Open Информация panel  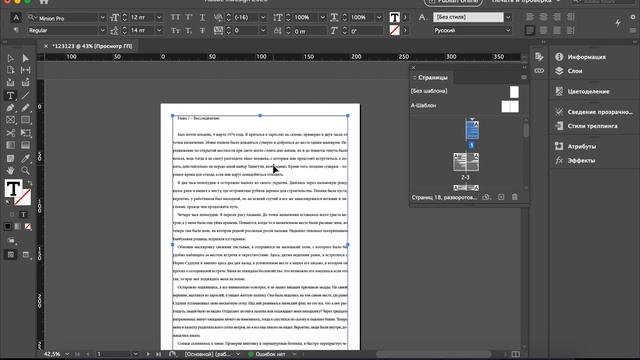pos(587,57)
